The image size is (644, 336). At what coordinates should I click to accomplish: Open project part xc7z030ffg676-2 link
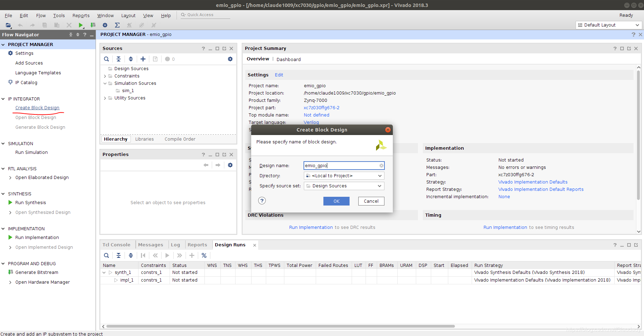tap(322, 108)
